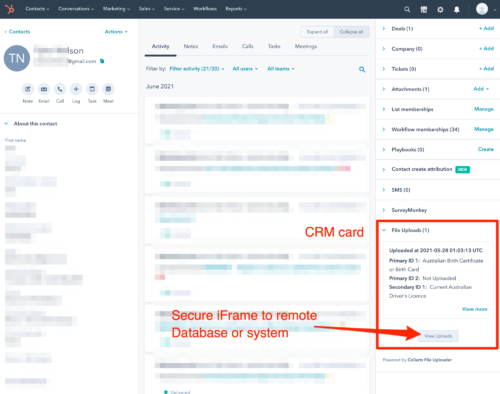Open the Conversations menu

(76, 9)
